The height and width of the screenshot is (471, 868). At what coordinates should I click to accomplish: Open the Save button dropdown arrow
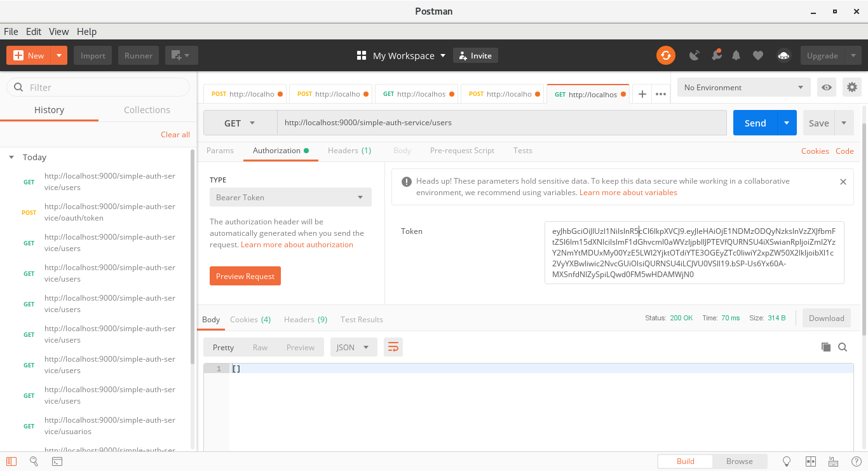pyautogui.click(x=844, y=123)
